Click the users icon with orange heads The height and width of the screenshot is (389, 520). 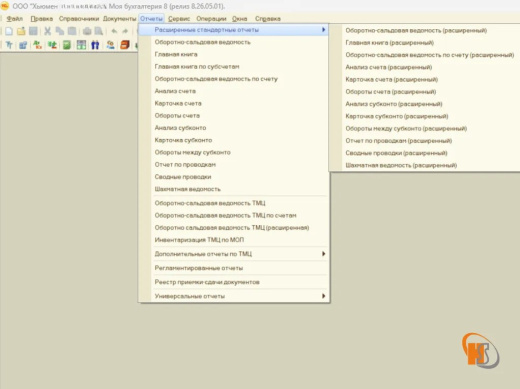110,45
